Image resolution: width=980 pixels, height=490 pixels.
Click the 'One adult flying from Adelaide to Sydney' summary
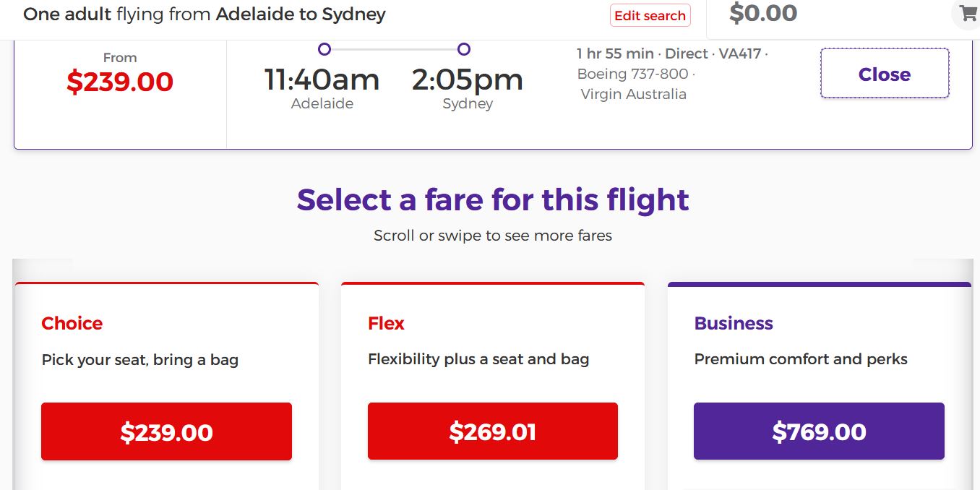(205, 14)
